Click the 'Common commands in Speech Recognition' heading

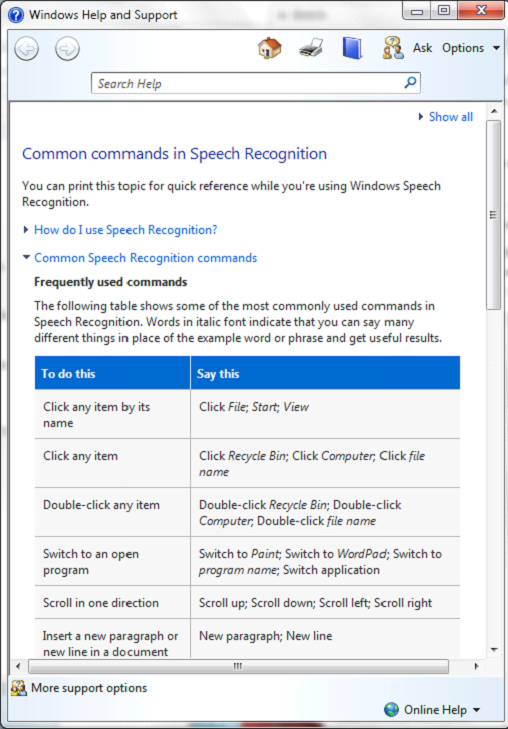174,154
